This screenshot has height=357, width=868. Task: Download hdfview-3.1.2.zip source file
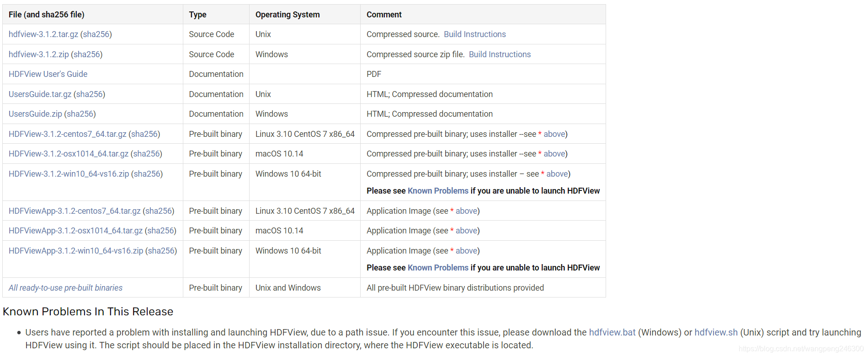[39, 54]
